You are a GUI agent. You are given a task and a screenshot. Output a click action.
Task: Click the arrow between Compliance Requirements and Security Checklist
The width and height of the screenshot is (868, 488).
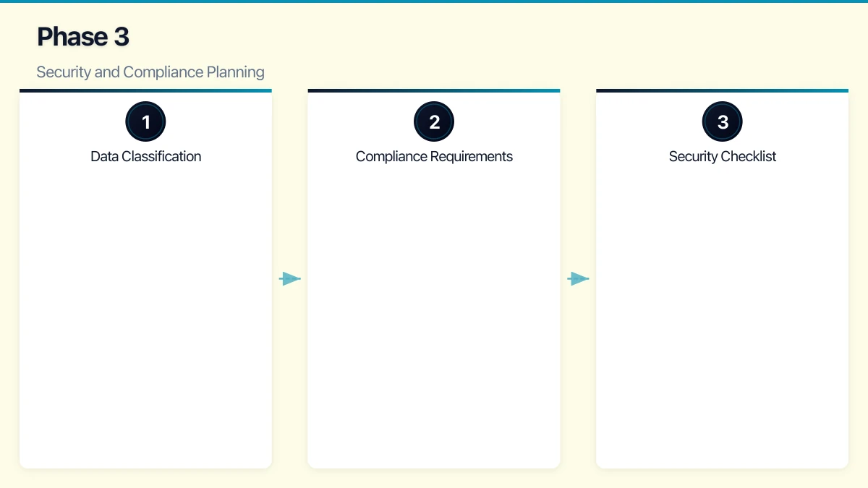point(579,278)
